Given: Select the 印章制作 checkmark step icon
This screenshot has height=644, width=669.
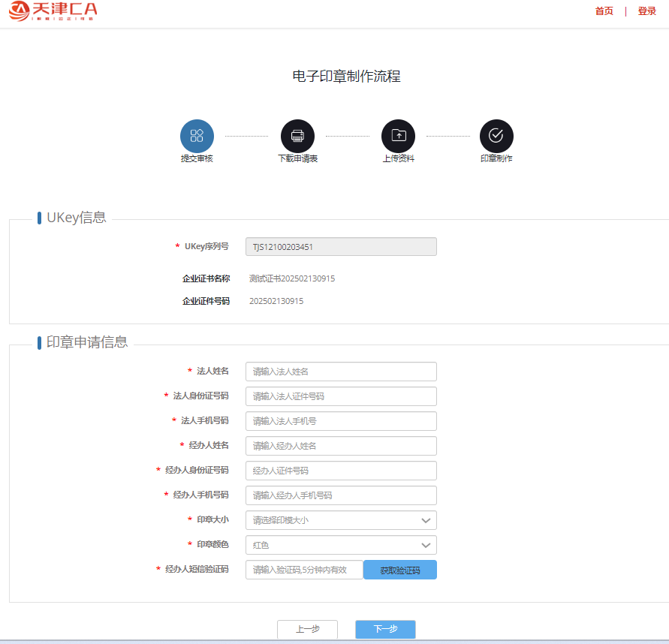Looking at the screenshot, I should click(496, 136).
